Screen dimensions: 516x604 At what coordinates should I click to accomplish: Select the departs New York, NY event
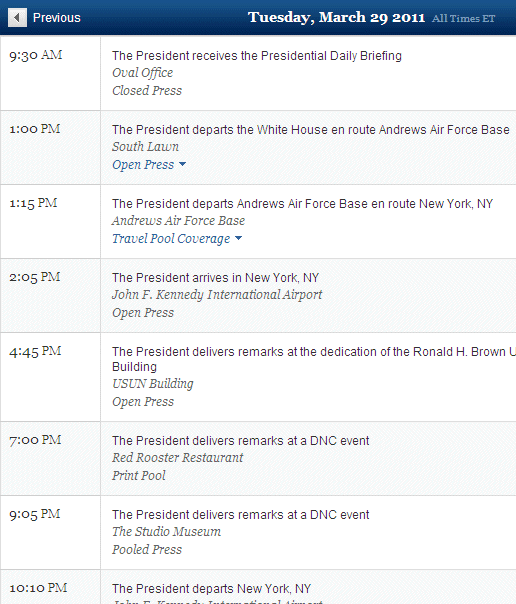211,589
